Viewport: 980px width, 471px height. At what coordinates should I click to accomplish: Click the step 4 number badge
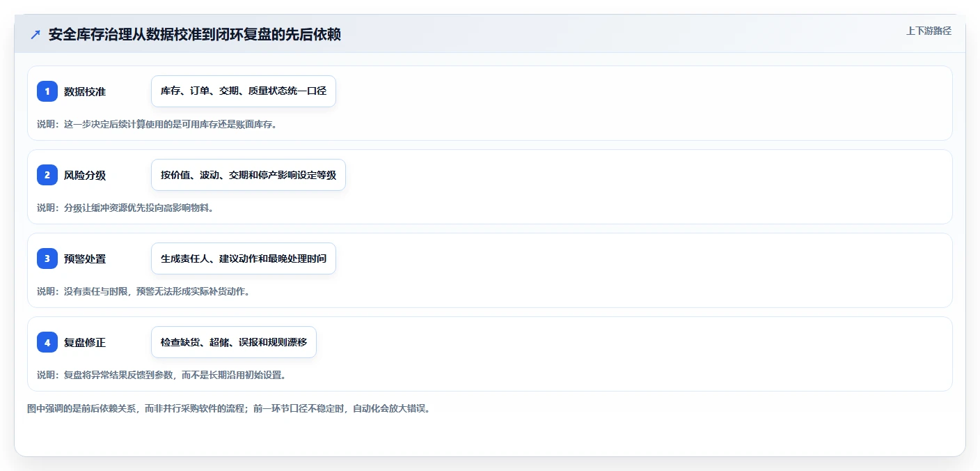[47, 342]
